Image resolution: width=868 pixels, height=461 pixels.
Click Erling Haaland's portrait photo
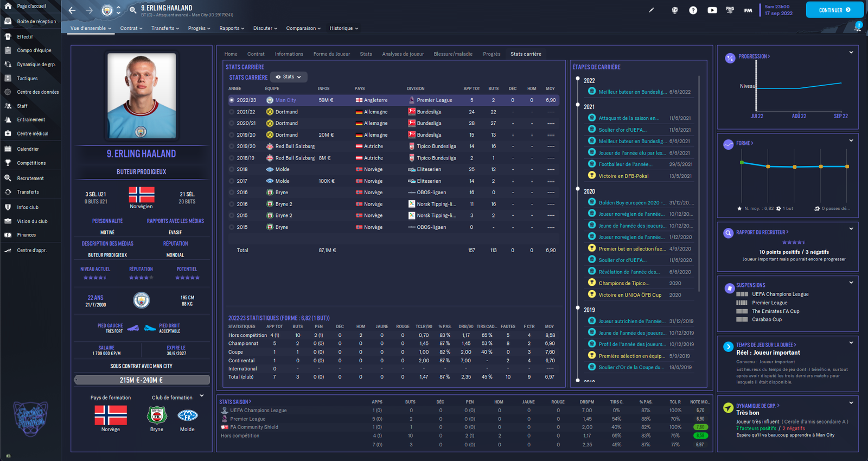(x=142, y=95)
